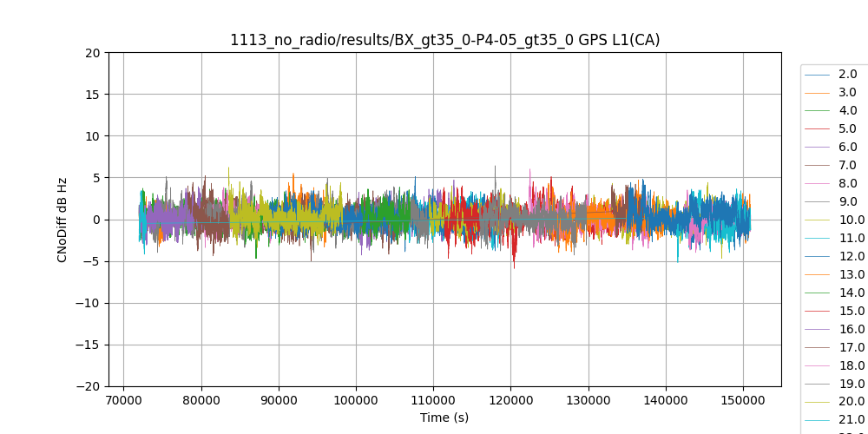
Task: Click the 'CNoDiff dB Hz' y-axis label
Action: coord(62,220)
